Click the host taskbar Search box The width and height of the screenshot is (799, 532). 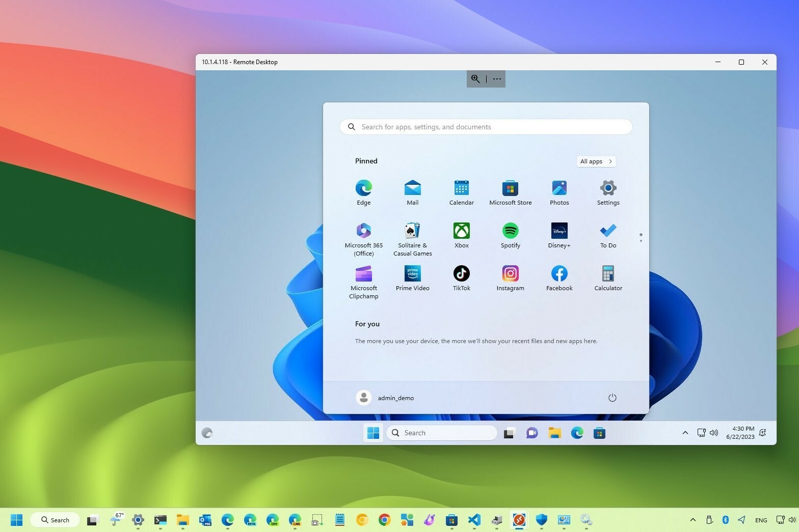[x=55, y=520]
